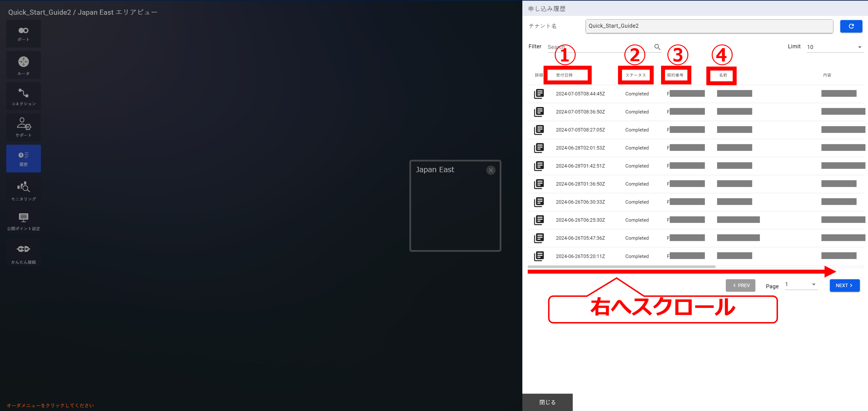This screenshot has width=868, height=411.
Task: Open the ポート (Port) sidebar icon
Action: pos(23,33)
